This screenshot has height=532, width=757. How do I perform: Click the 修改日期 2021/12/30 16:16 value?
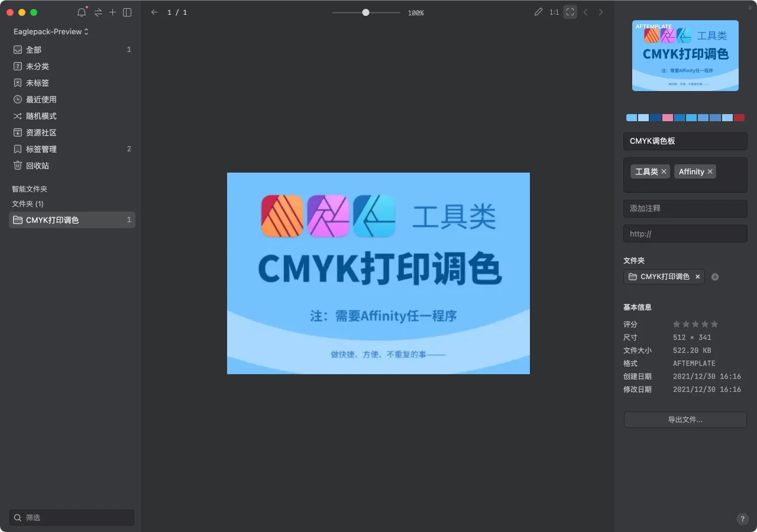[707, 390]
